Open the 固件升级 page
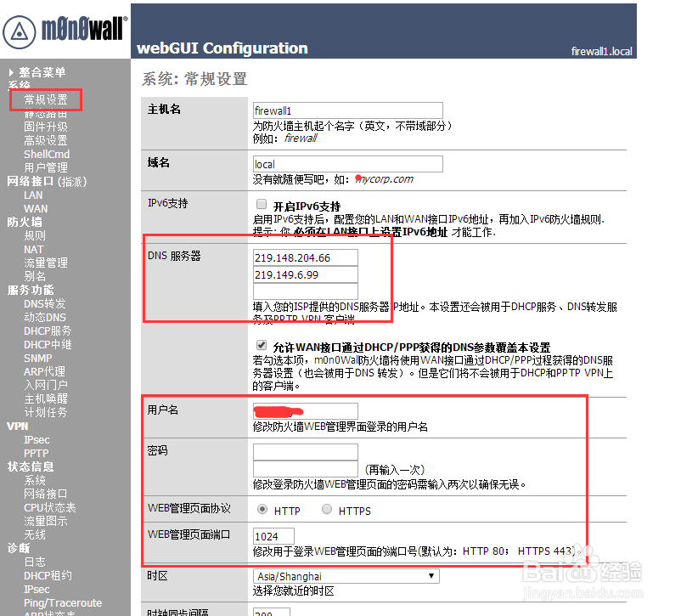Image resolution: width=681 pixels, height=616 pixels. tap(46, 126)
